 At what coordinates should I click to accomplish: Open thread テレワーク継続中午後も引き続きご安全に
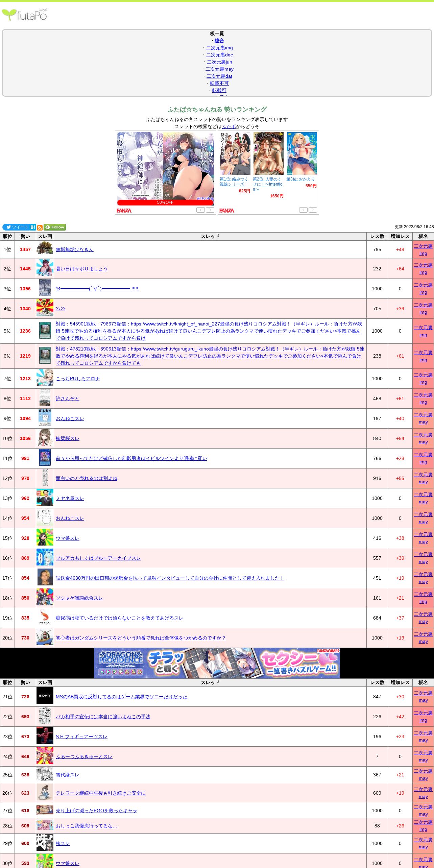101,793
